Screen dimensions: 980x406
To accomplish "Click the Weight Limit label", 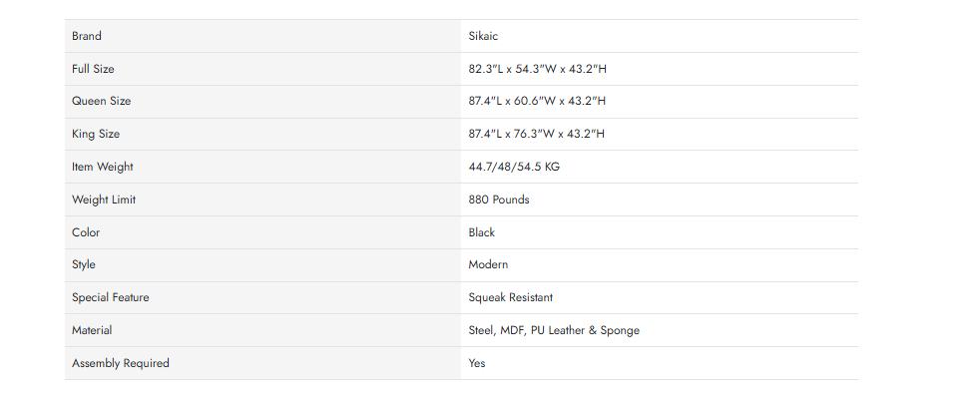I will pos(104,200).
